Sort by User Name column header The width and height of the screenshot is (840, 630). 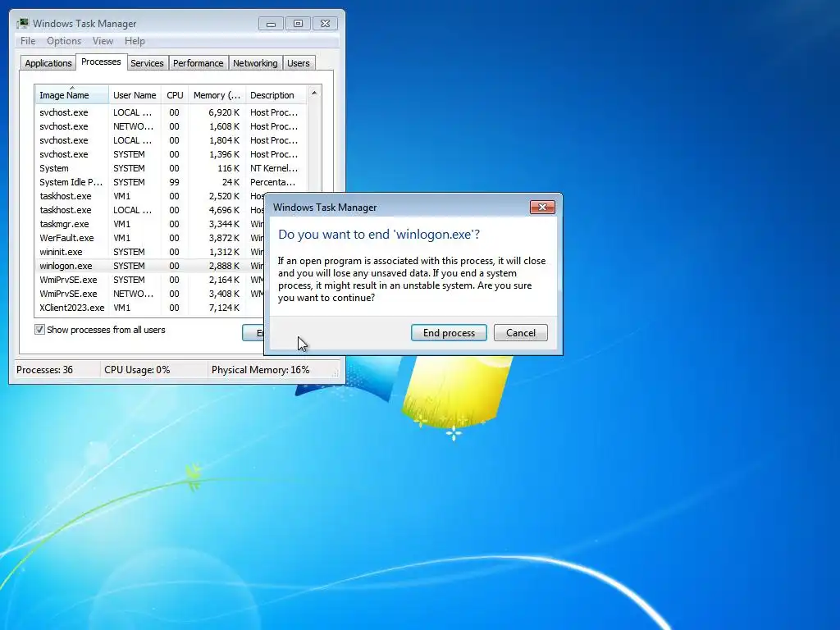tap(135, 95)
